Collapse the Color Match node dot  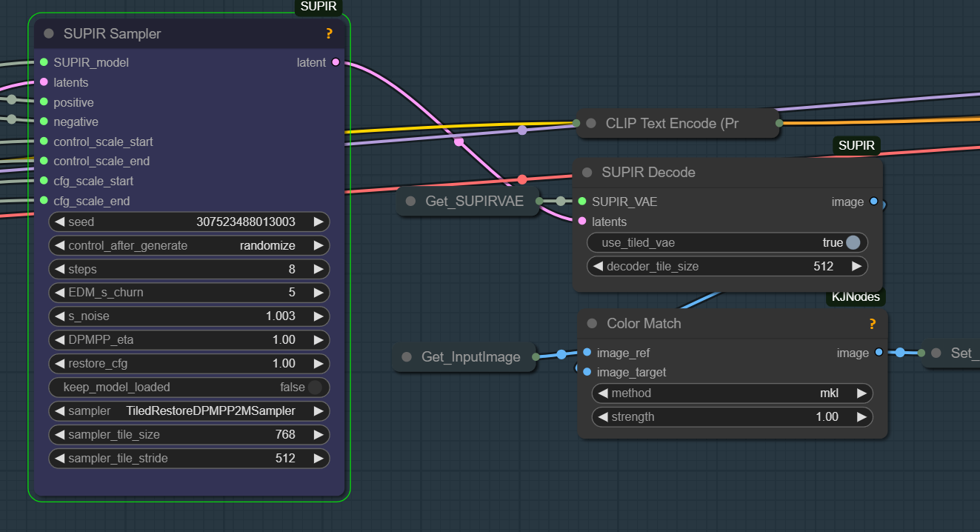592,323
